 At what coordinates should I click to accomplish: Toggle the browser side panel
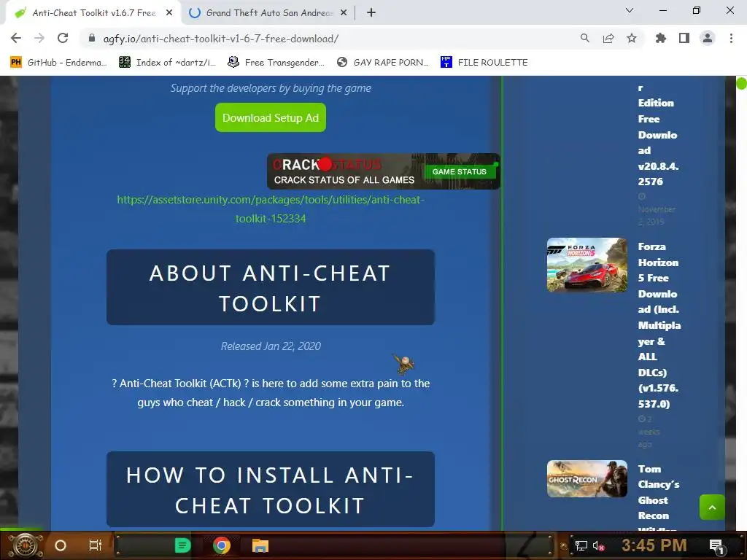point(684,39)
